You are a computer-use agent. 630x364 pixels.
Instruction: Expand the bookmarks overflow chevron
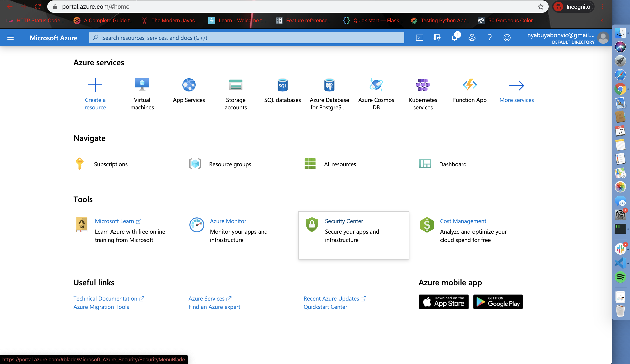pyautogui.click(x=602, y=21)
